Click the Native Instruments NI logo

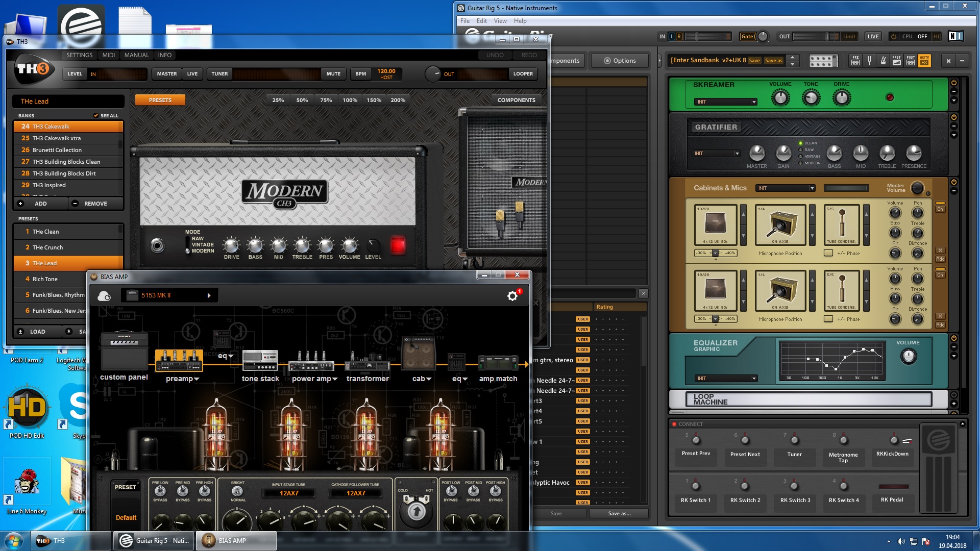point(955,36)
